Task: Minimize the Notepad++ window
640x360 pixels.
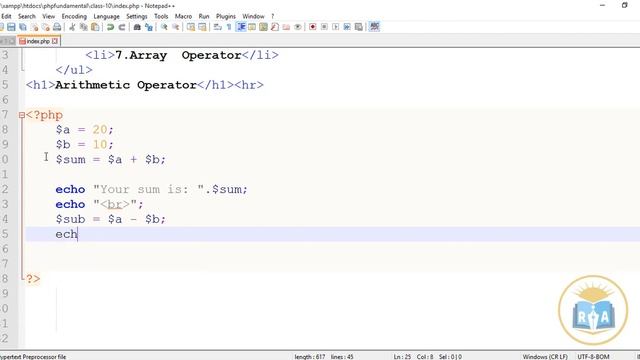Action: click(x=602, y=5)
